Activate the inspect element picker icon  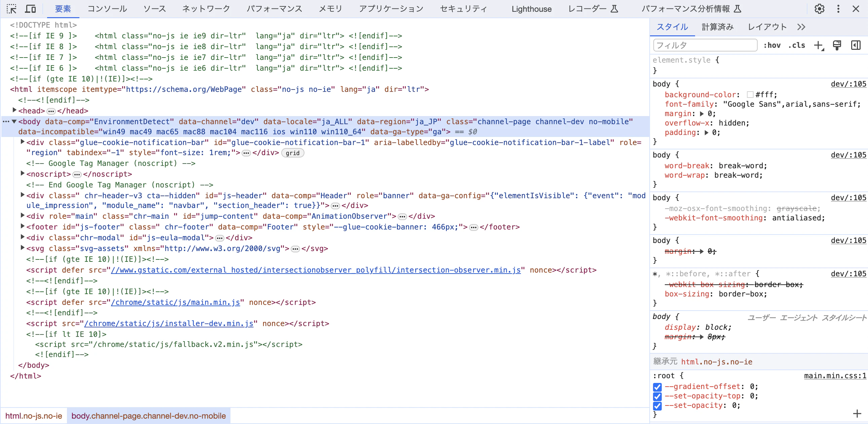(x=11, y=9)
